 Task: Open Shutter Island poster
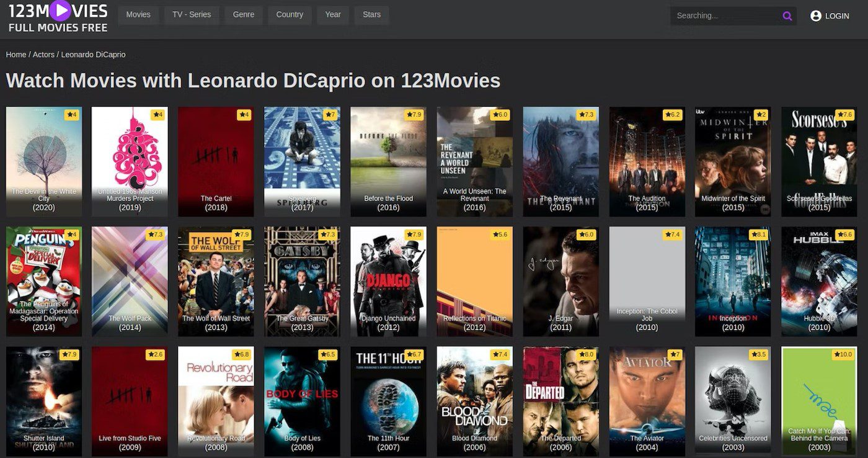[x=44, y=401]
